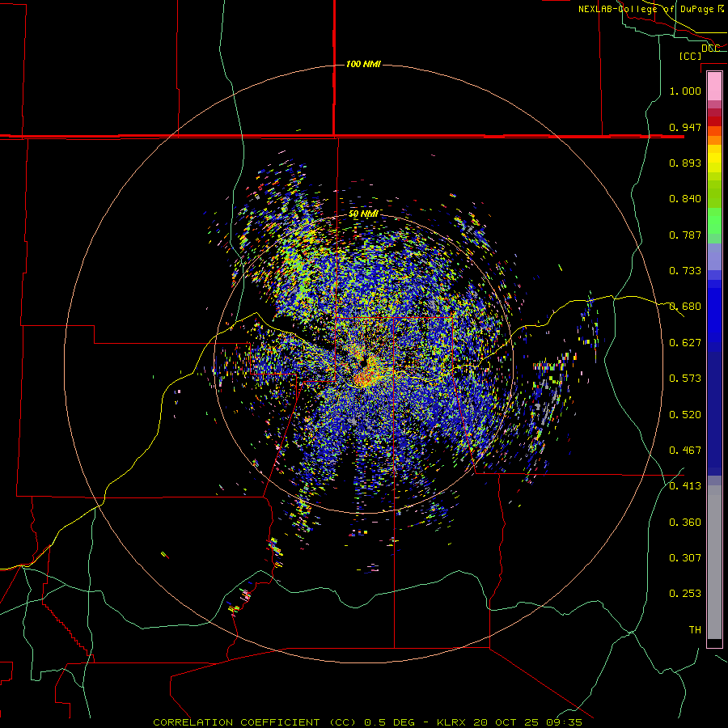Screen dimensions: 728x728
Task: Click the 50 NMI range ring label
Action: point(363,214)
